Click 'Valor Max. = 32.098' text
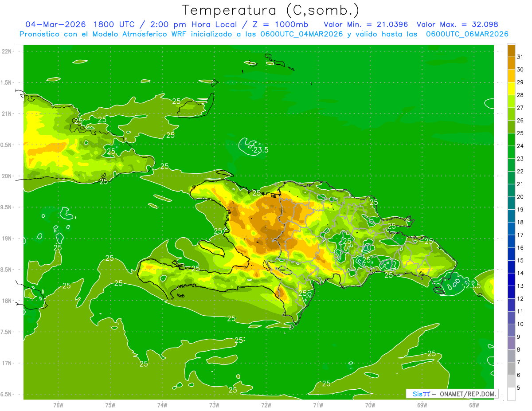 (x=458, y=24)
